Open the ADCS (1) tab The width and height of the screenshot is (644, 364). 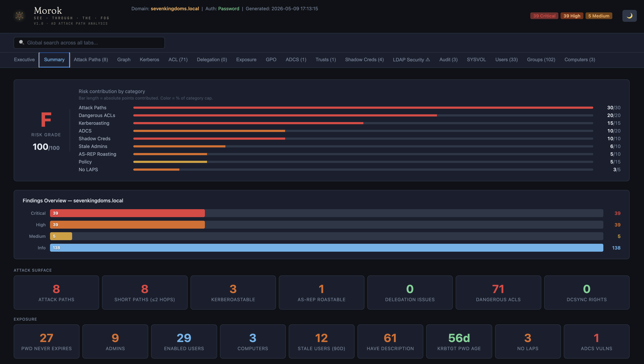click(296, 60)
